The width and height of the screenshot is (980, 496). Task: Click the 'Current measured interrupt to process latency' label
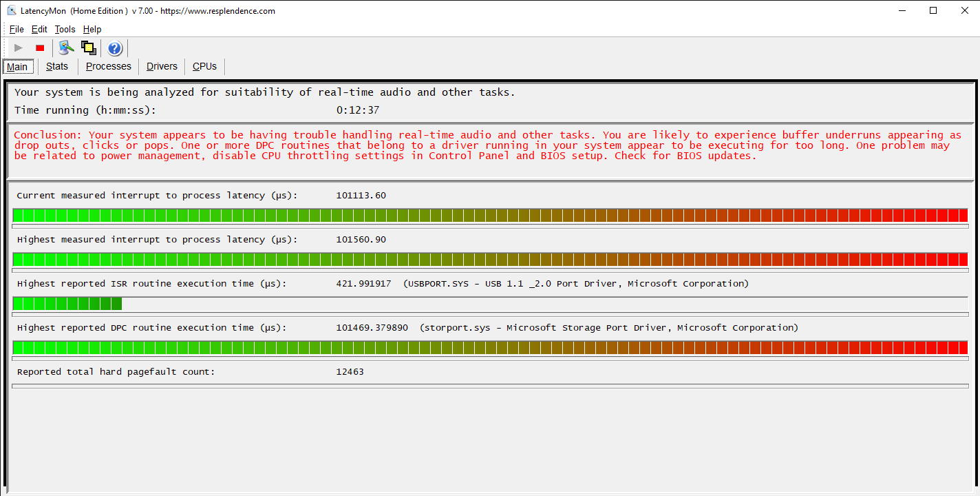point(158,196)
